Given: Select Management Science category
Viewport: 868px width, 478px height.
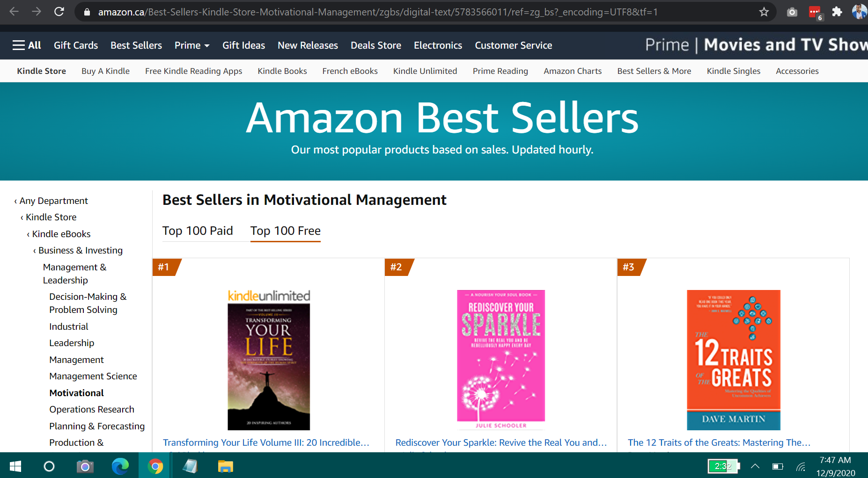Looking at the screenshot, I should [x=93, y=376].
